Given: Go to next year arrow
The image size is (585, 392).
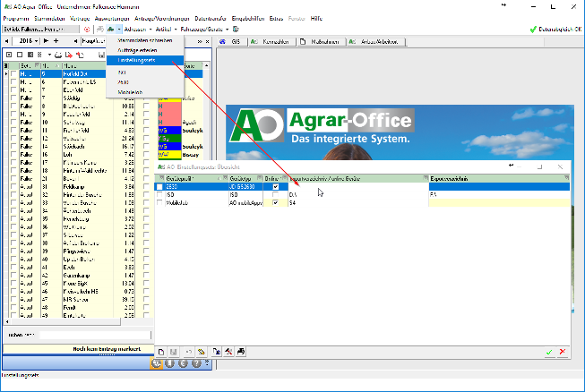Looking at the screenshot, I should pyautogui.click(x=46, y=41).
